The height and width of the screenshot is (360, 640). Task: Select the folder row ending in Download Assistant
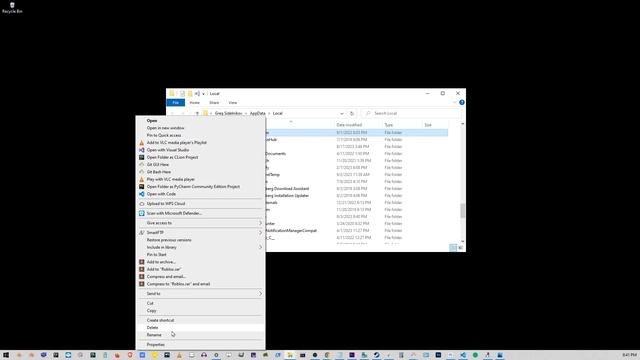[356, 189]
